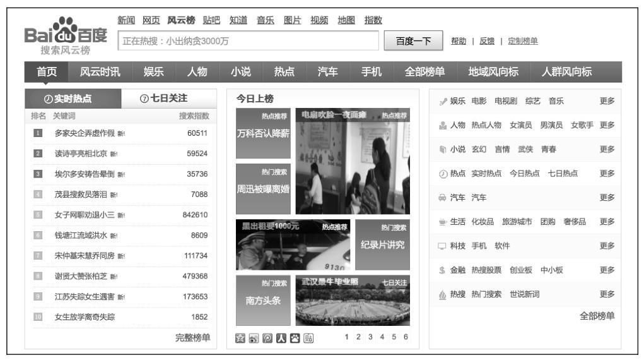The image size is (644, 360).
Task: Open the 武汉最牛毕业照 photo
Action: click(353, 301)
